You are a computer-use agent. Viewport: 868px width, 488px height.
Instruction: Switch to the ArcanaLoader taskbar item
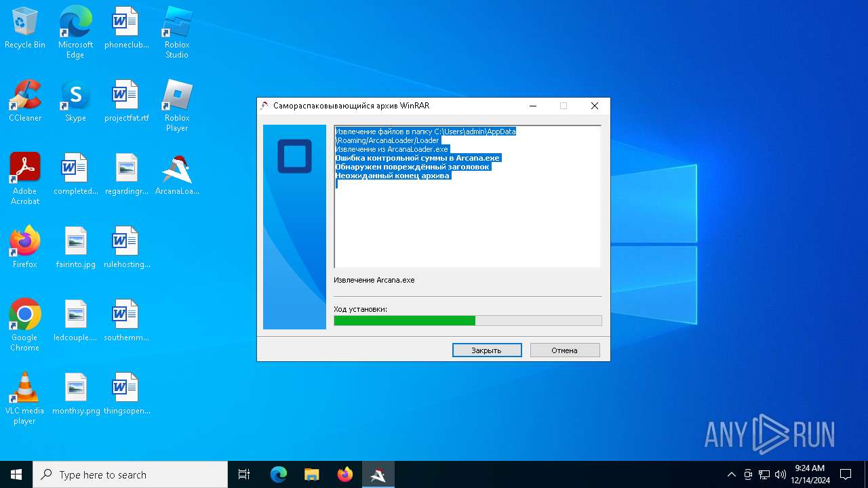point(378,474)
